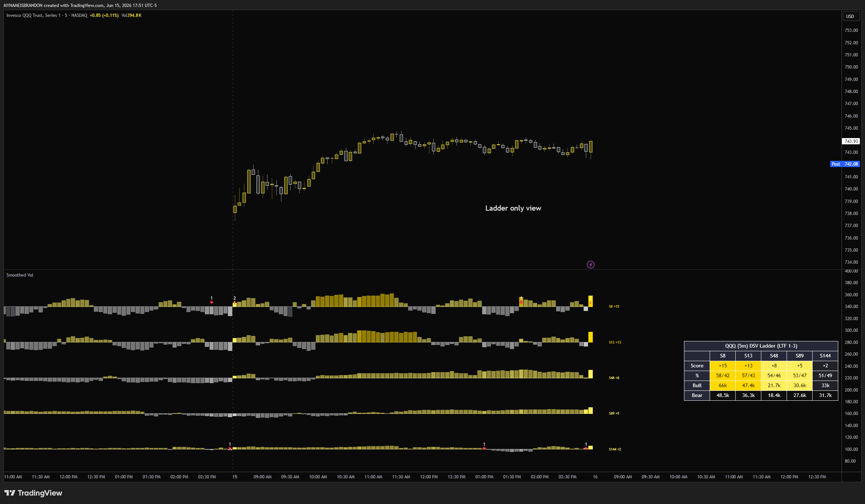Click the '16' date label on the time axis
Screen dimensions: 865x504
point(595,477)
